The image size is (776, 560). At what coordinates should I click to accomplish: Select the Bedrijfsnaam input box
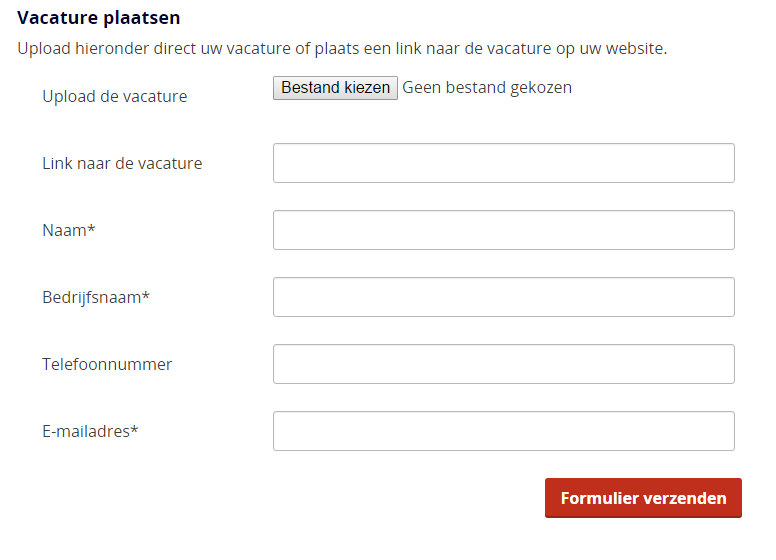coord(503,297)
